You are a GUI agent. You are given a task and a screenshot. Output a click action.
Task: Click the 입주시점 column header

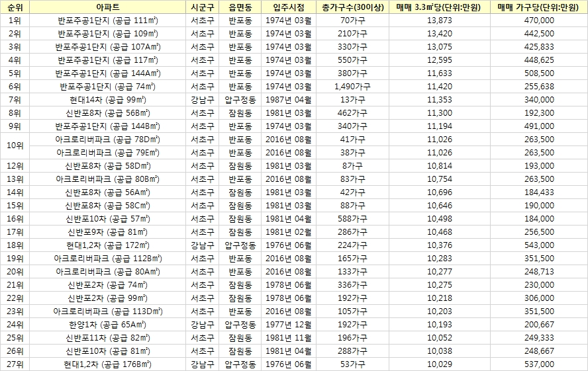289,7
